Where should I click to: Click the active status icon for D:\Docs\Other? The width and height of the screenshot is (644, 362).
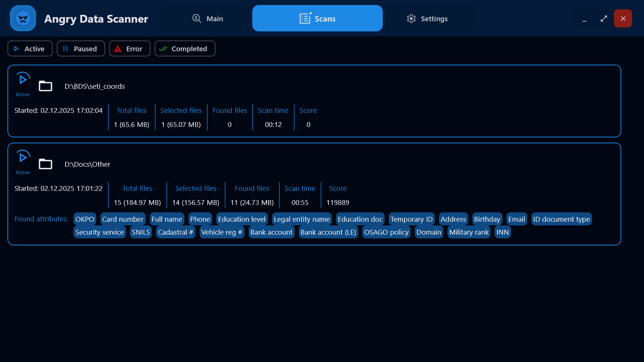pyautogui.click(x=23, y=157)
